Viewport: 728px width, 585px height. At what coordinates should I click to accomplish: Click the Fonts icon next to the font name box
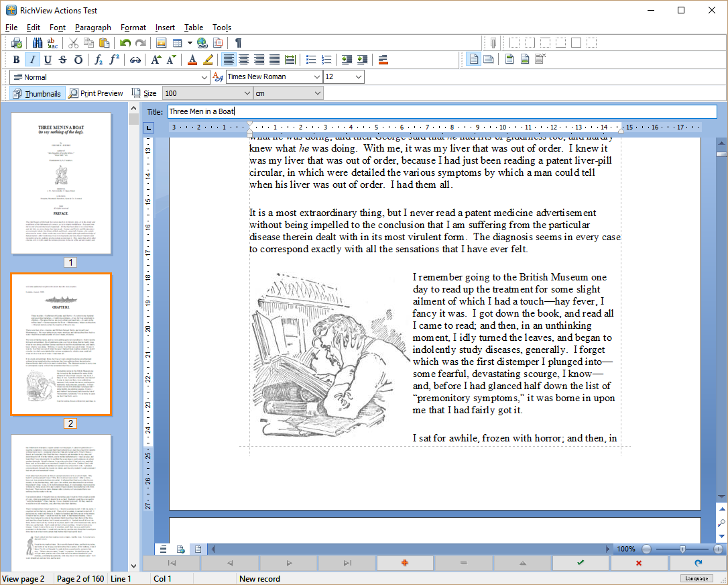pyautogui.click(x=218, y=76)
